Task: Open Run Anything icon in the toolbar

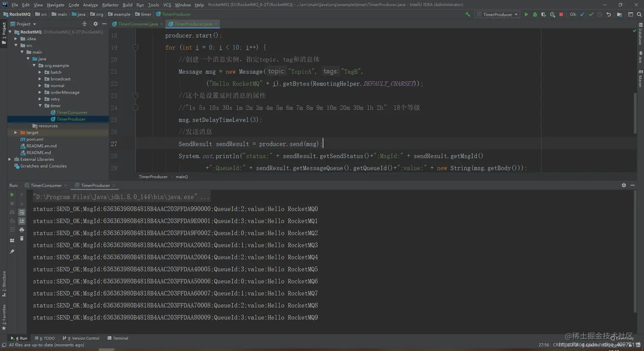Action: click(x=630, y=14)
